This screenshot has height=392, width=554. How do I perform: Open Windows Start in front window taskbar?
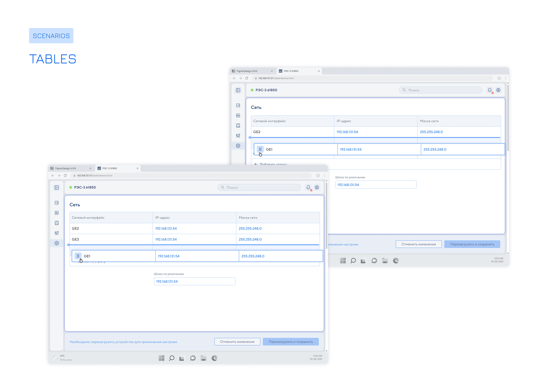(161, 358)
